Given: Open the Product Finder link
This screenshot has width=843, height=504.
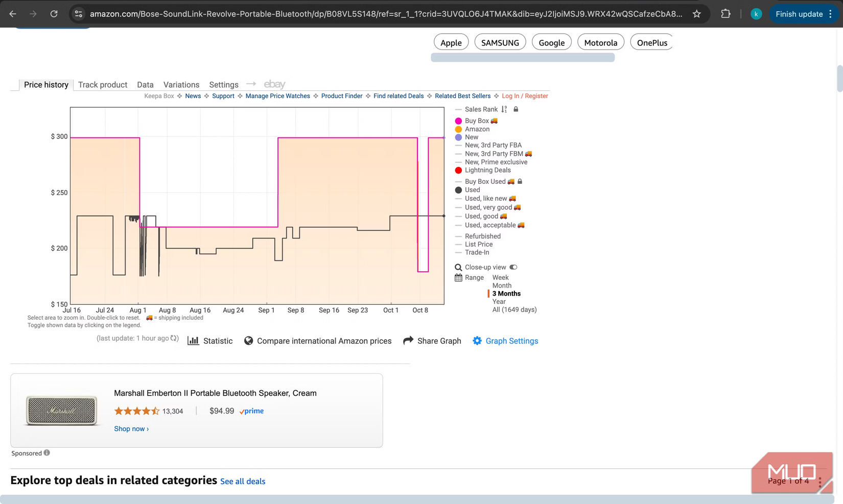Looking at the screenshot, I should (x=342, y=96).
